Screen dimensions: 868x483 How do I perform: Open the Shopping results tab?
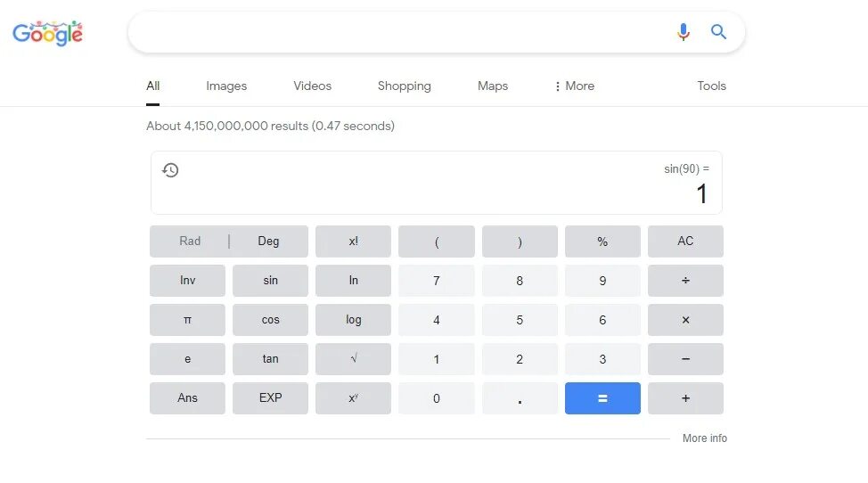pyautogui.click(x=404, y=86)
